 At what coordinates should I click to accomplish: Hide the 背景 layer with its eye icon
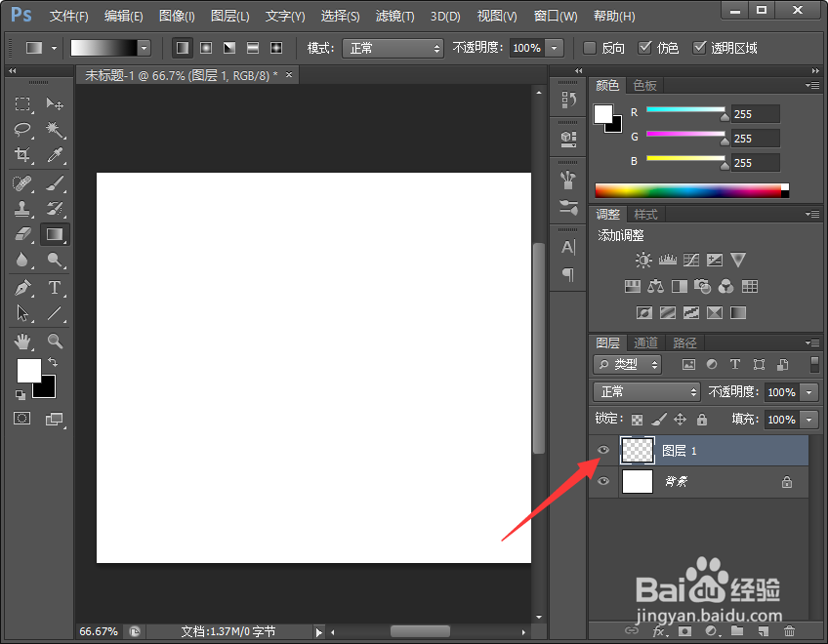[603, 481]
